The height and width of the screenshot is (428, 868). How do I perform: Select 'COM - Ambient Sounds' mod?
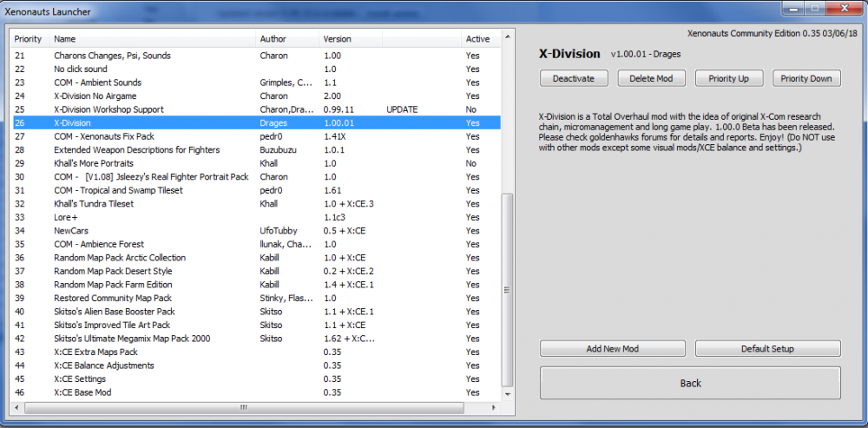[256, 82]
